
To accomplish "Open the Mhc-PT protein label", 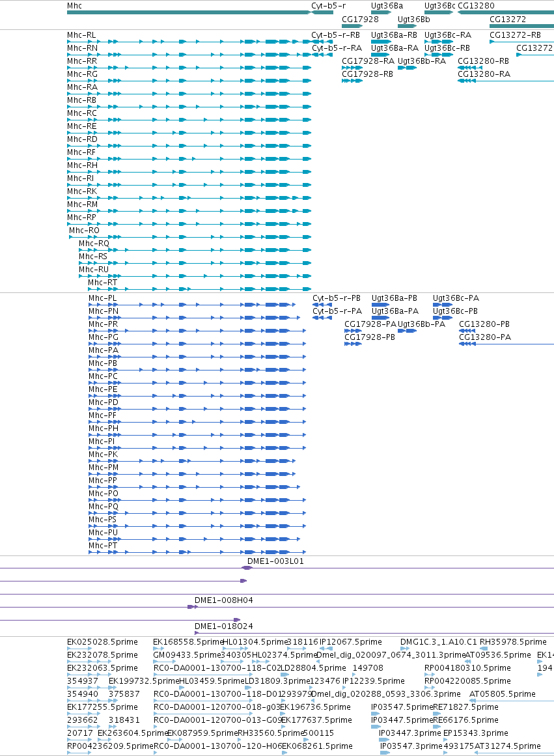I will click(103, 545).
